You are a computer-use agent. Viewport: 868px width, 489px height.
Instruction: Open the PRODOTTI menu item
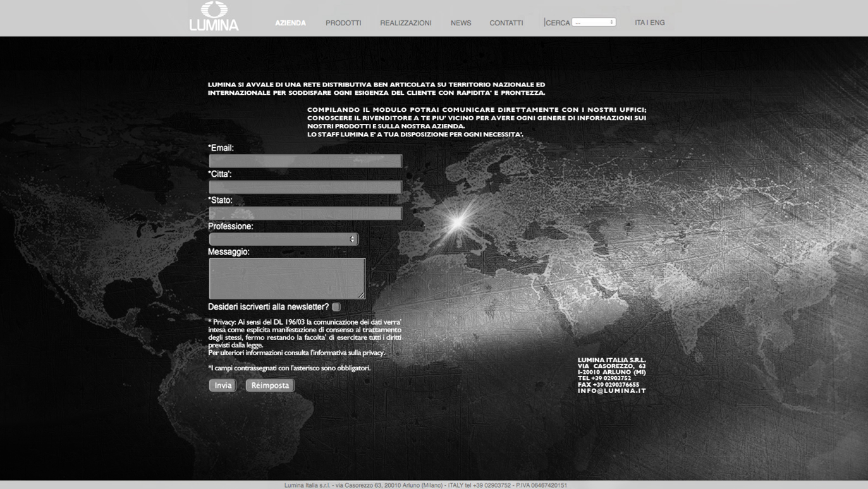[x=343, y=23]
